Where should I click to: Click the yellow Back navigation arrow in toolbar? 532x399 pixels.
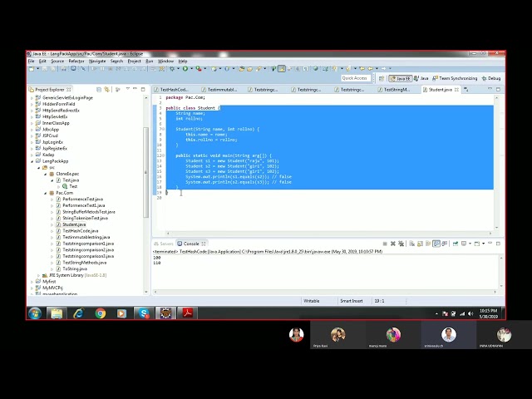(370, 68)
